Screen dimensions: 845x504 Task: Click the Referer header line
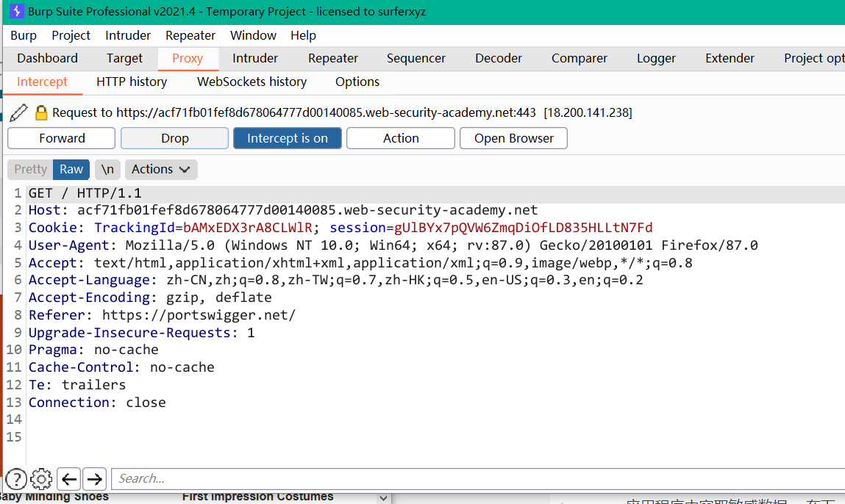point(162,315)
